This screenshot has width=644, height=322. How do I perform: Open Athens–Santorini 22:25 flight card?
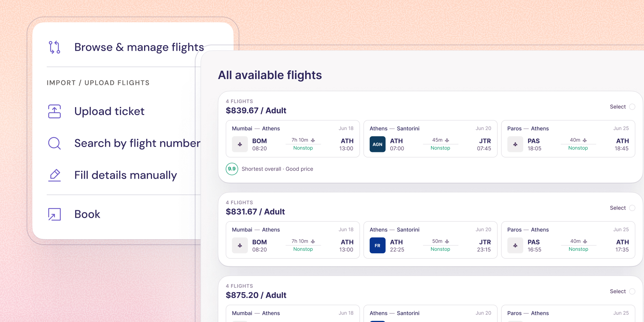(430, 240)
